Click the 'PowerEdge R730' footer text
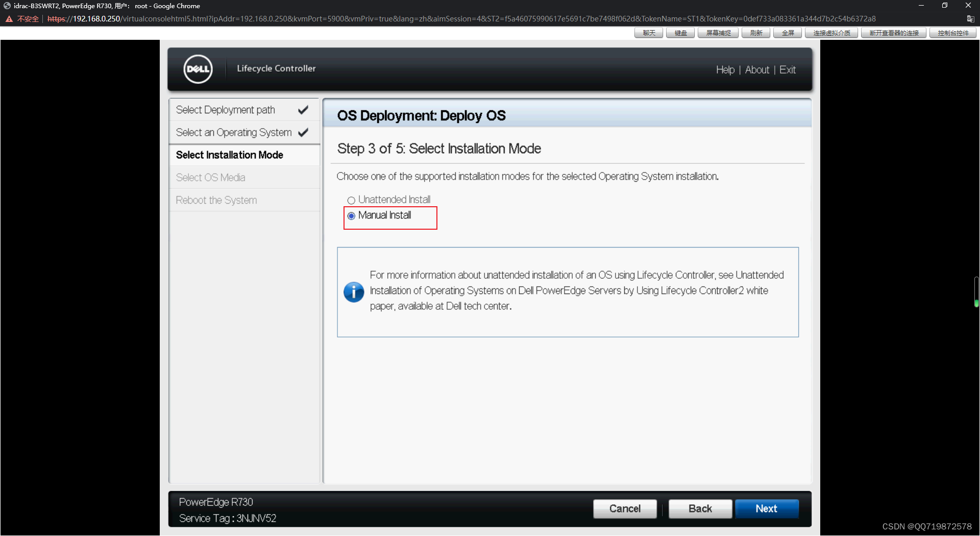The height and width of the screenshot is (536, 980). coord(216,502)
